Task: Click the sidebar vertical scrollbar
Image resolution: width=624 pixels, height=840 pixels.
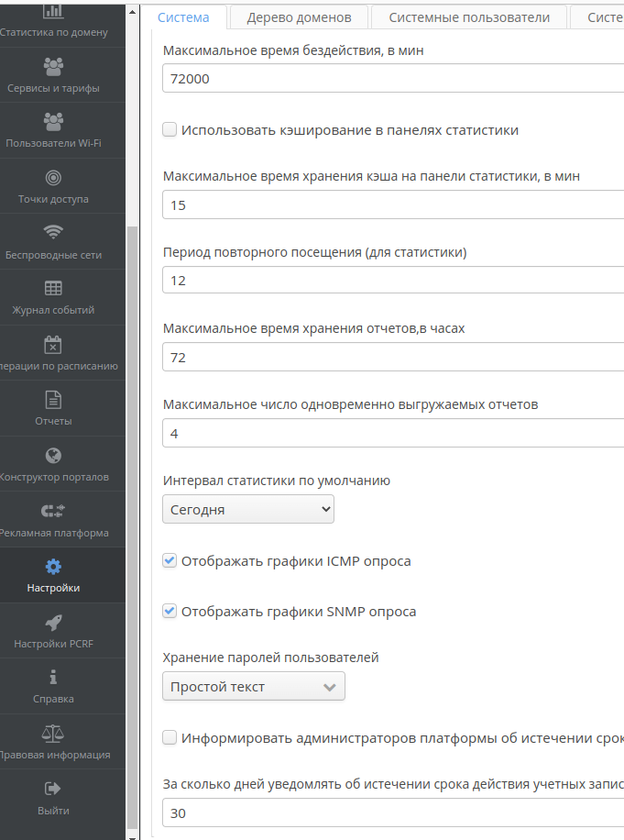Action: coord(134,459)
